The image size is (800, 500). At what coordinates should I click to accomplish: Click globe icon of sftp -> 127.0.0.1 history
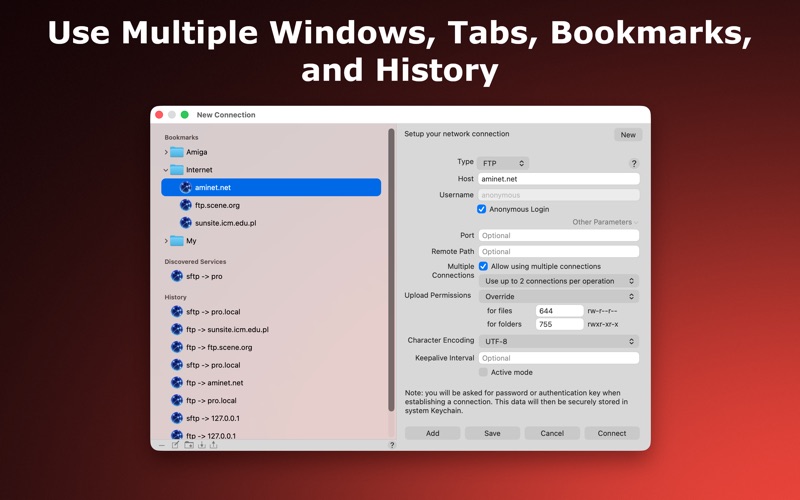177,418
